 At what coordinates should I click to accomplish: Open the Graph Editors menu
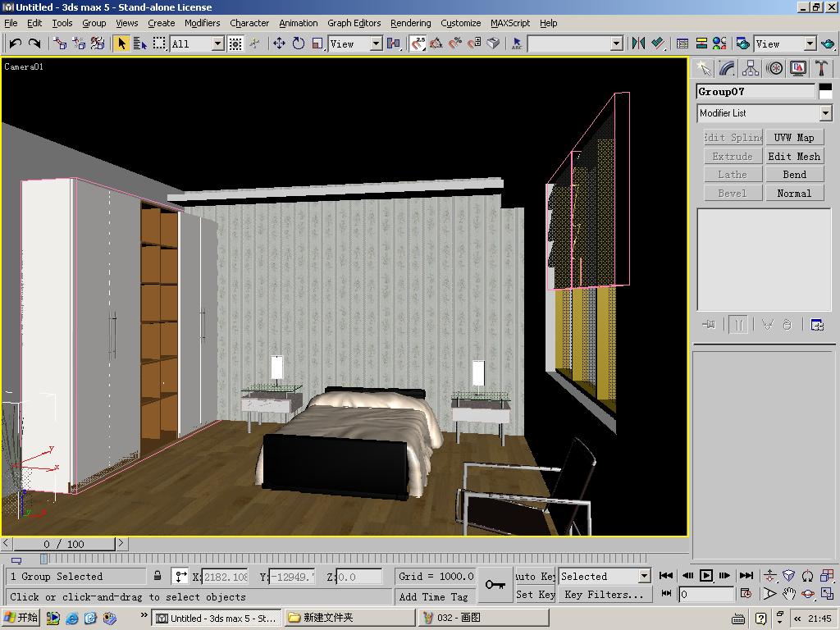pyautogui.click(x=354, y=23)
